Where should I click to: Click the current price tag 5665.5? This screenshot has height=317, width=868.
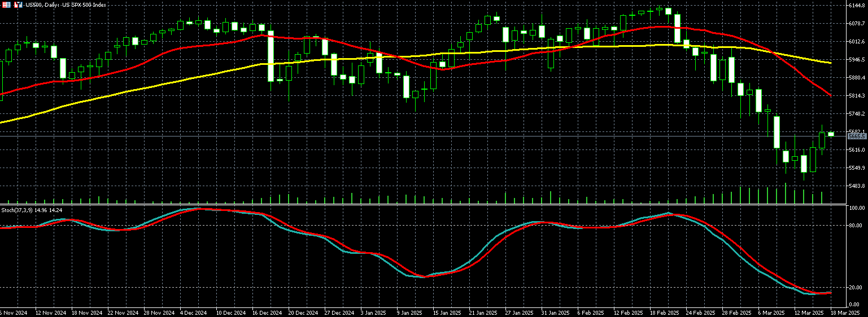click(x=857, y=137)
